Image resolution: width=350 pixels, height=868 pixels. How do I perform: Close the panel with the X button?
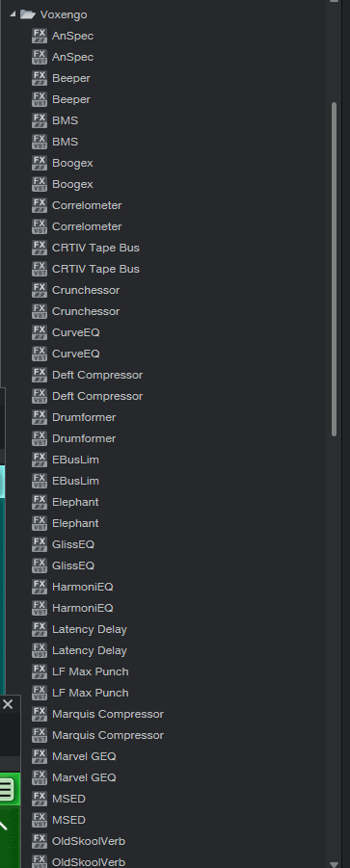[7, 704]
